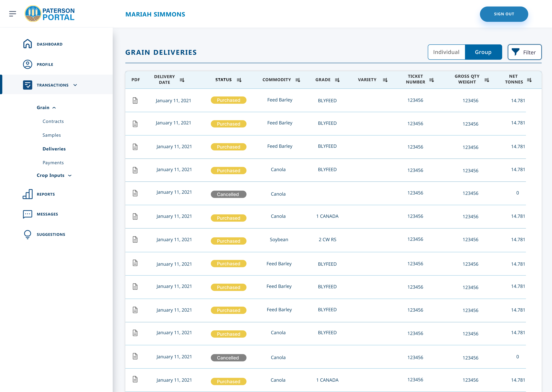Open the hamburger menu icon
This screenshot has width=552, height=392.
point(13,14)
